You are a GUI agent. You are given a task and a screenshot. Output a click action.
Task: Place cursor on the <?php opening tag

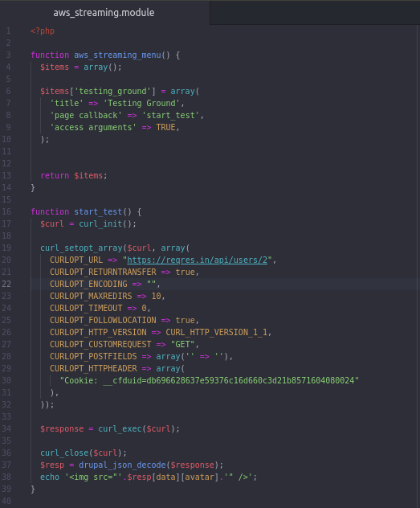pyautogui.click(x=43, y=31)
